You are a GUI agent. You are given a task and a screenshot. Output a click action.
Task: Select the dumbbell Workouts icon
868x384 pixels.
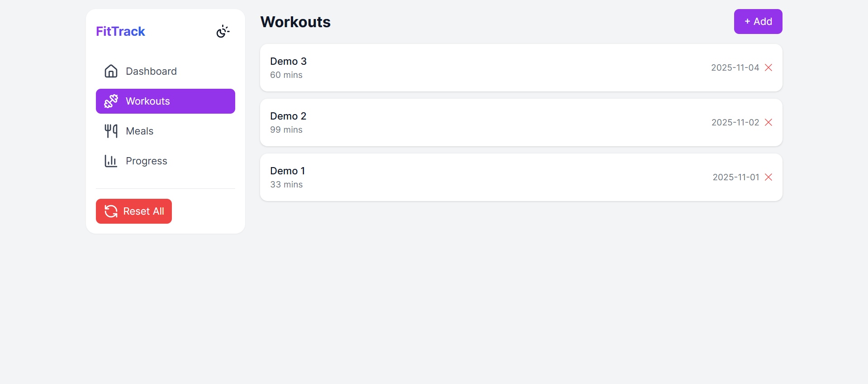click(x=111, y=101)
